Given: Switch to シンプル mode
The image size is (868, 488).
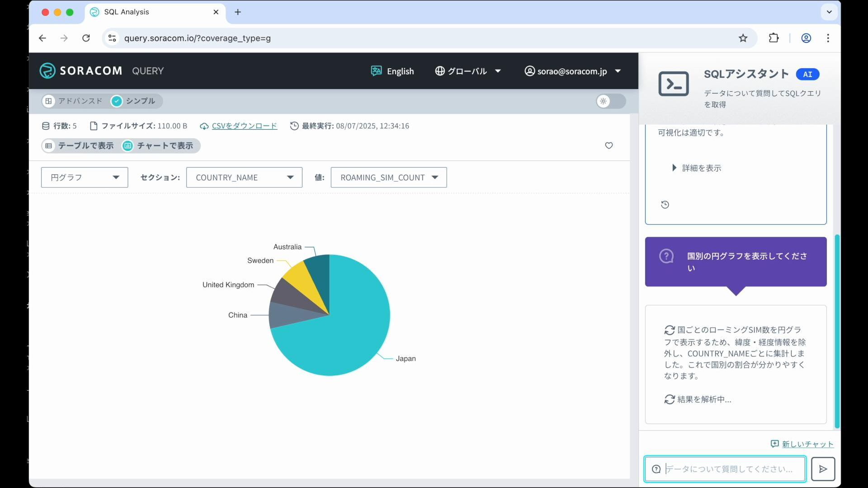Looking at the screenshot, I should tap(134, 101).
